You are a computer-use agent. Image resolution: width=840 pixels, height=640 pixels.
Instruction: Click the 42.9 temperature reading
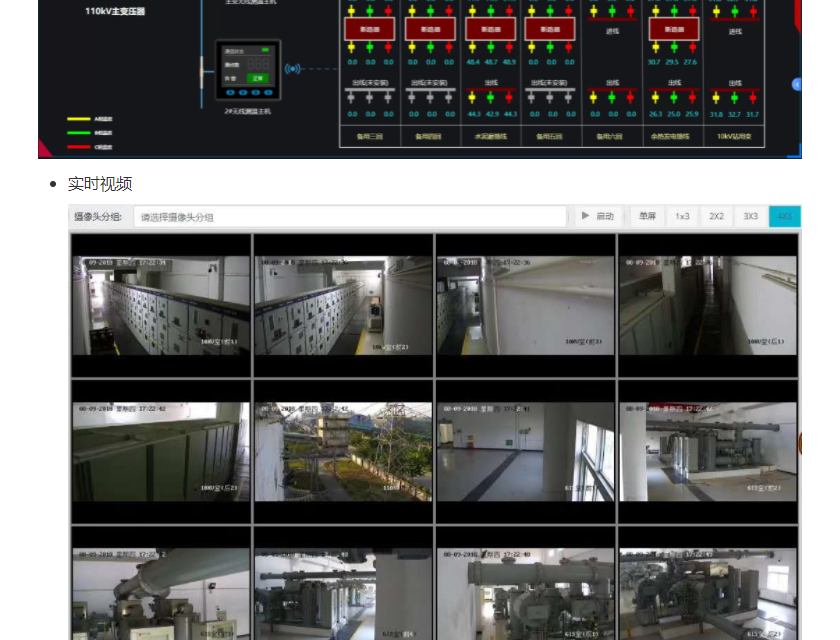coord(492,114)
